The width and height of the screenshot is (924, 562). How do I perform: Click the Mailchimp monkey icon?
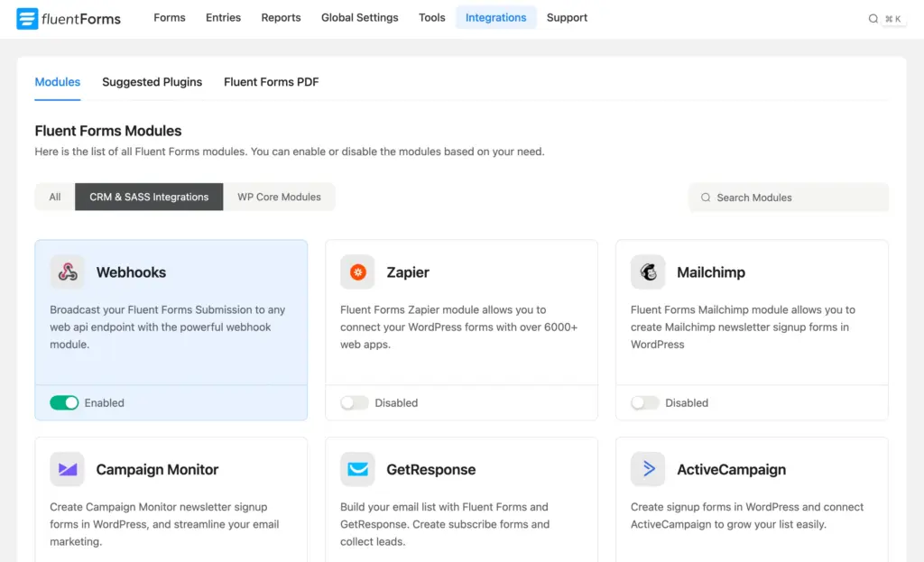[x=648, y=272]
